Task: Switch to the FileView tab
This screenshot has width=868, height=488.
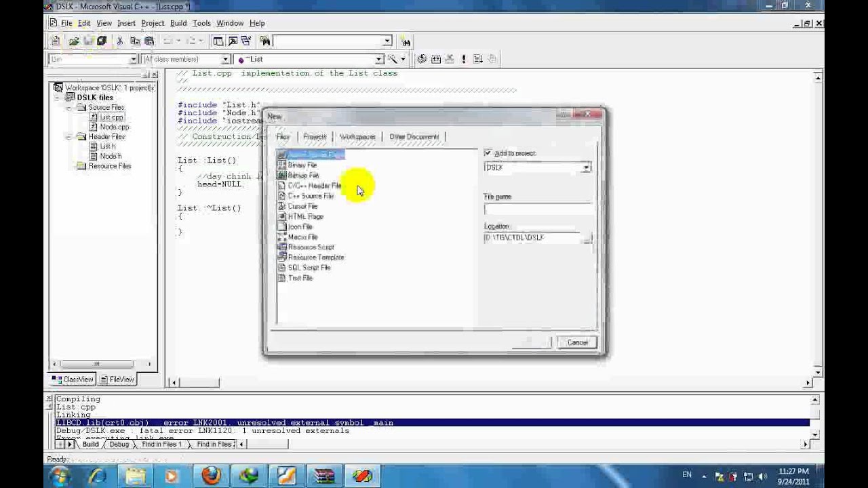Action: coord(117,380)
